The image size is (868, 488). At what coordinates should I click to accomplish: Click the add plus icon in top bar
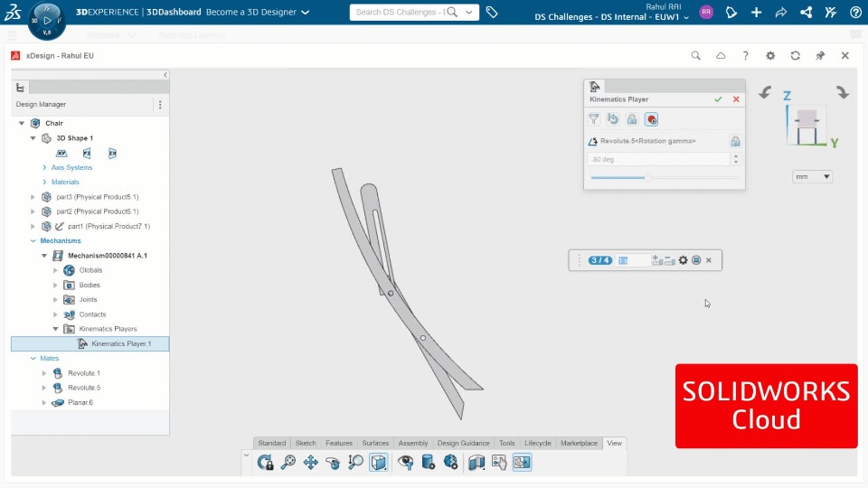(x=756, y=12)
